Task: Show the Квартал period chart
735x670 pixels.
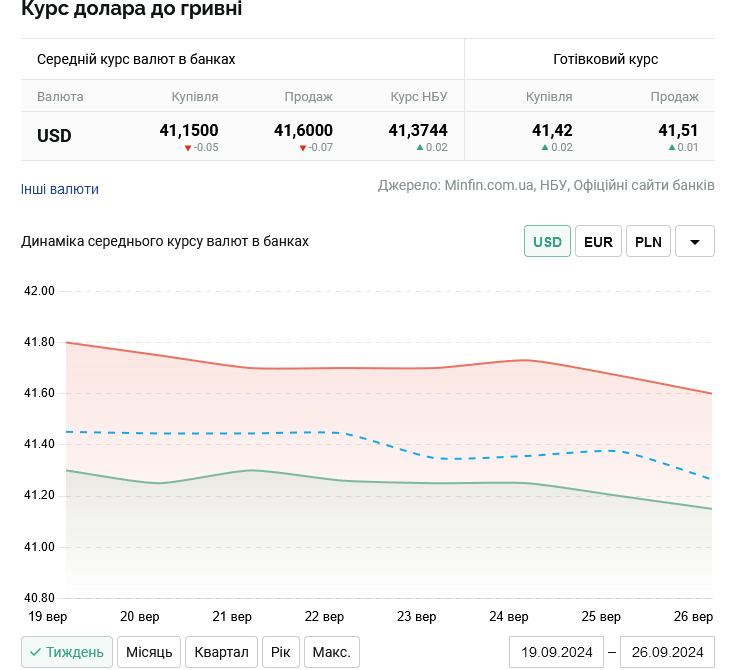Action: [221, 653]
